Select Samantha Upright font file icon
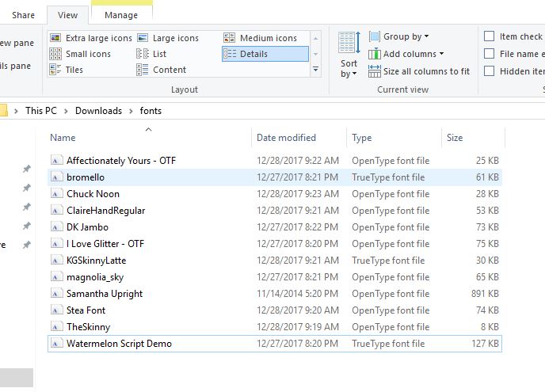545x392 pixels. (x=56, y=294)
